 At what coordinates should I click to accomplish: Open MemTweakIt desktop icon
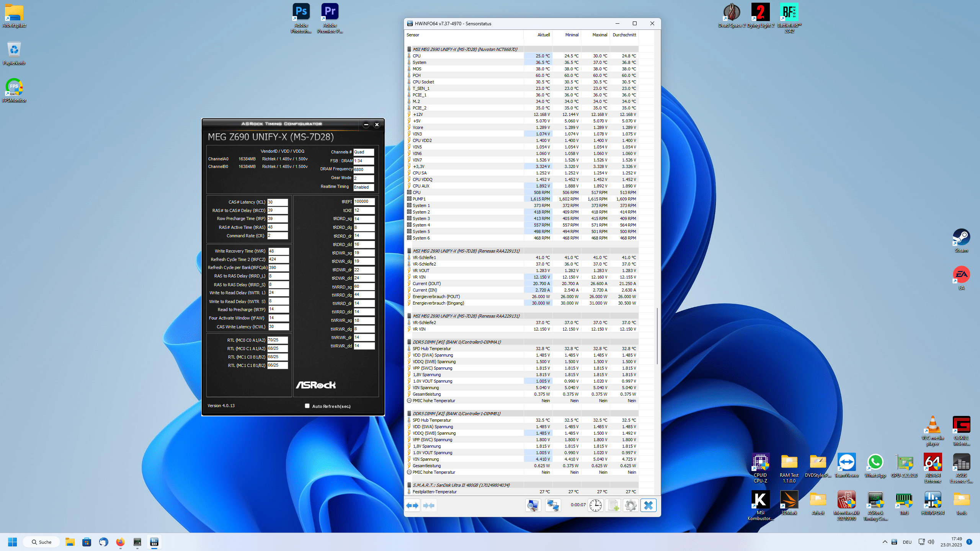[x=846, y=505]
